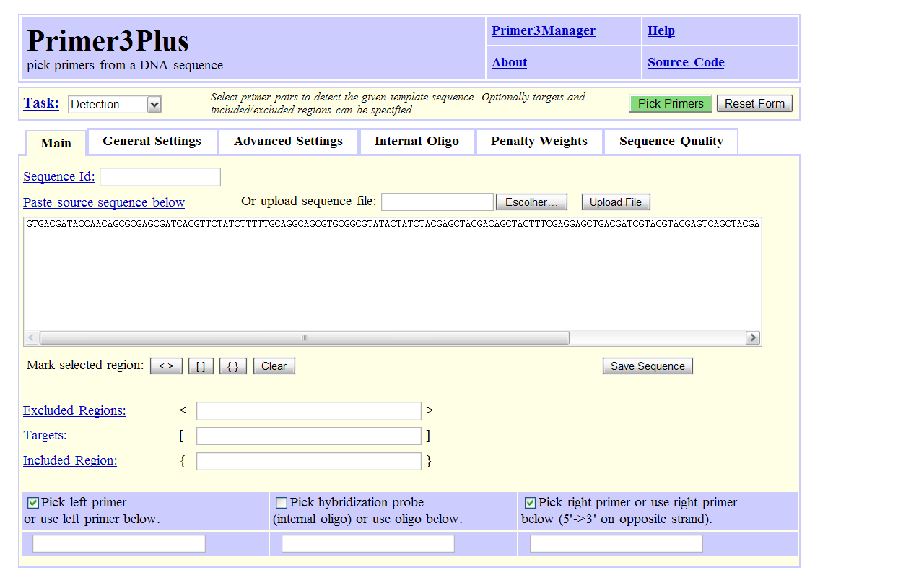Focus the internal oligo sequence input
The height and width of the screenshot is (578, 924).
pos(368,544)
